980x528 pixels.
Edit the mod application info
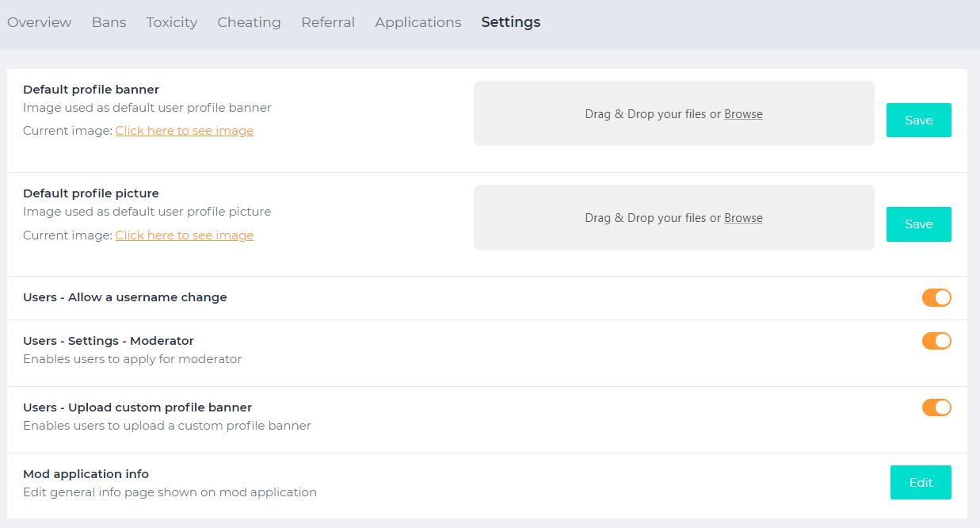pyautogui.click(x=920, y=482)
